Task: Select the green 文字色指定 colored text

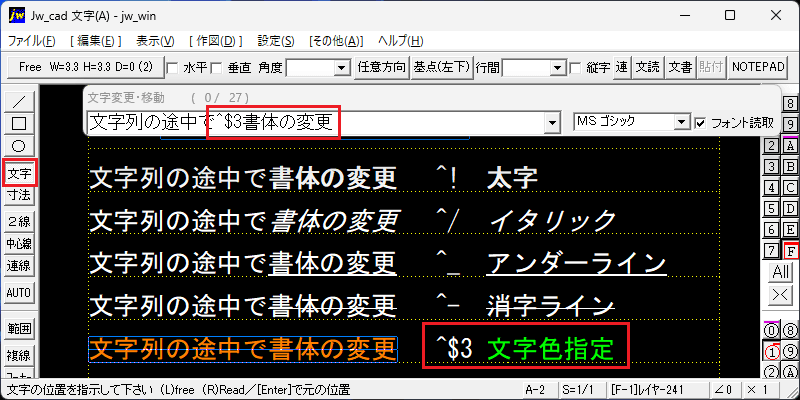Action: 551,349
